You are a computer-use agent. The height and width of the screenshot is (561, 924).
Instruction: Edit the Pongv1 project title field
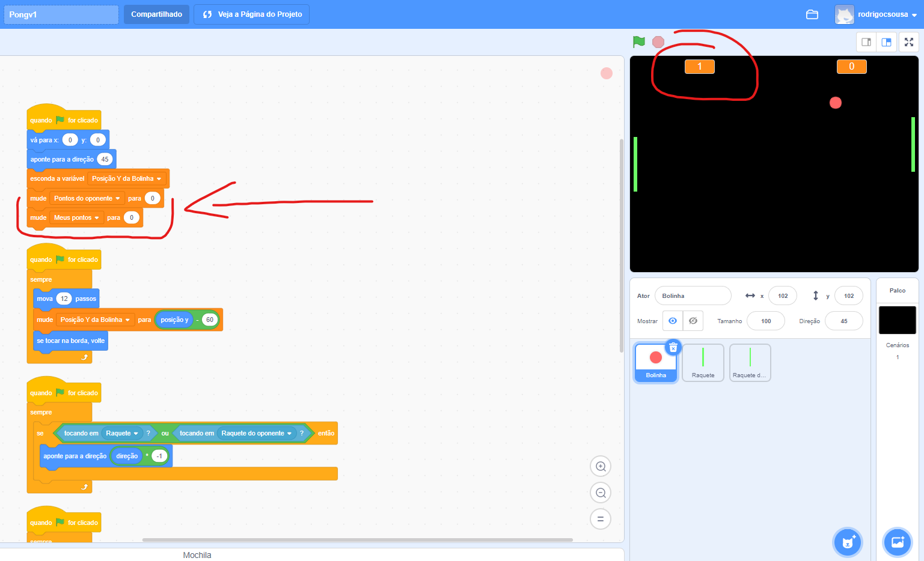click(61, 14)
